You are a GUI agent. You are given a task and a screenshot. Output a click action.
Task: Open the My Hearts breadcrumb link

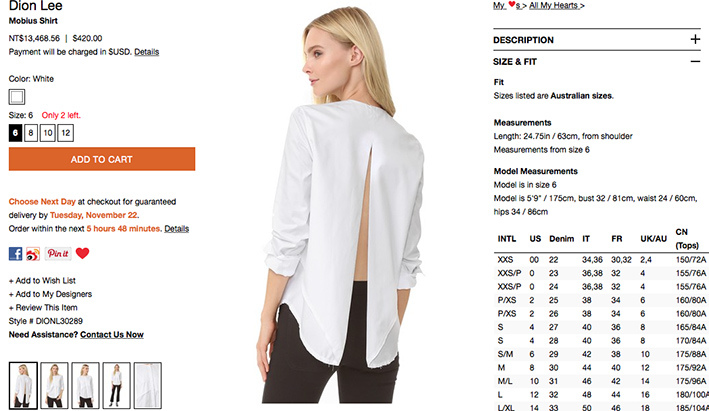[507, 5]
